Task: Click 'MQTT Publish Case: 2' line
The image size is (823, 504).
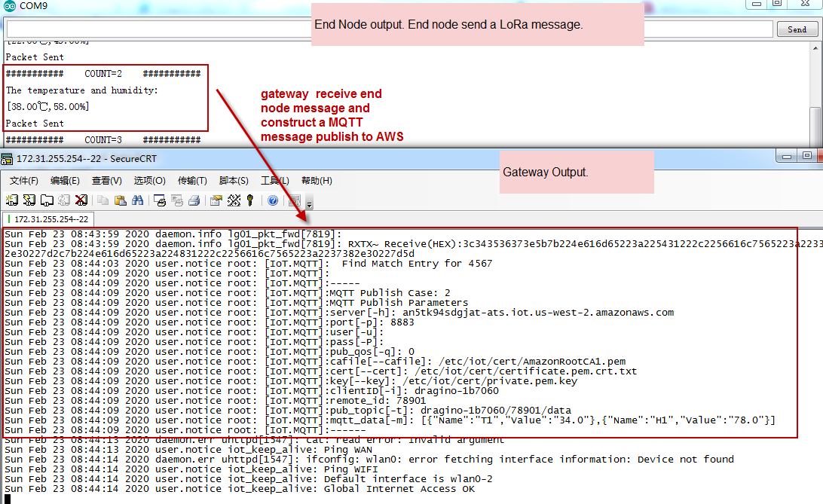Action: 390,293
